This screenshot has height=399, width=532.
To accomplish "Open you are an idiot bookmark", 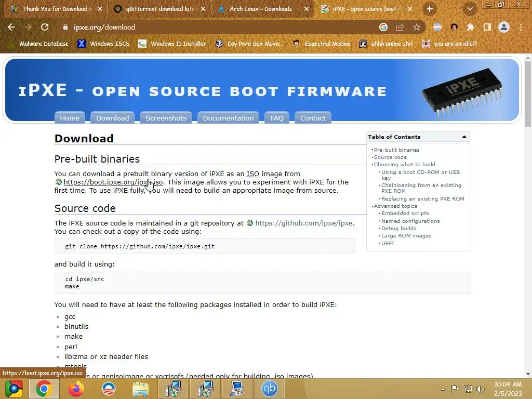I will pos(449,44).
